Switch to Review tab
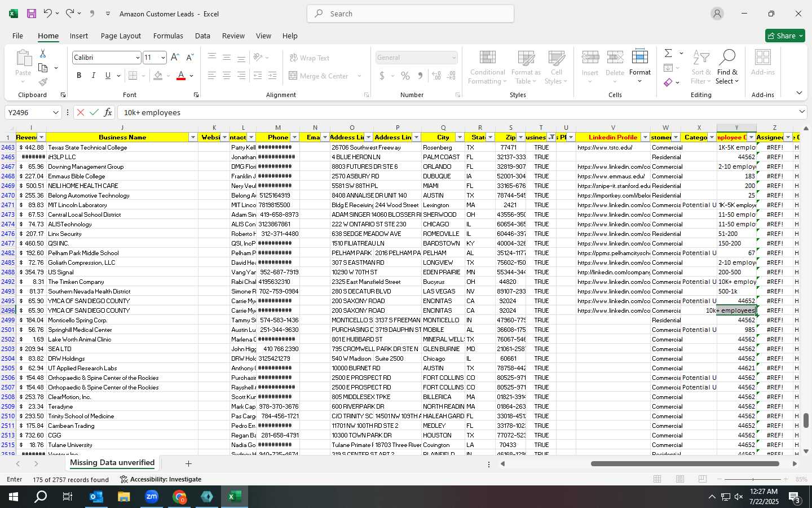 [233, 36]
